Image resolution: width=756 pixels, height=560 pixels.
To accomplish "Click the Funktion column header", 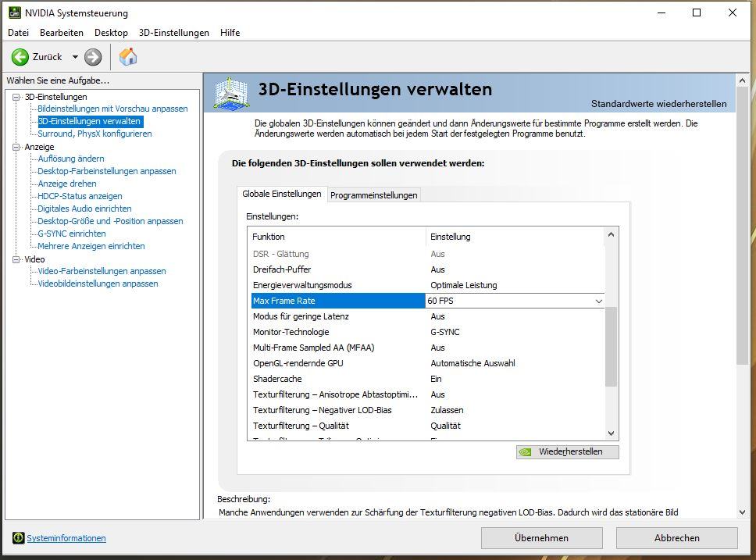I will pyautogui.click(x=337, y=237).
